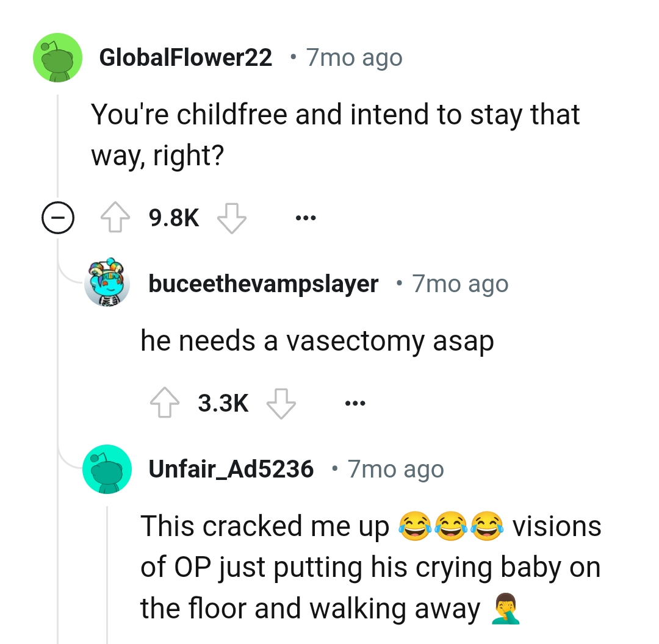Open buceethevampslayer's profile
The image size is (659, 644).
(262, 283)
